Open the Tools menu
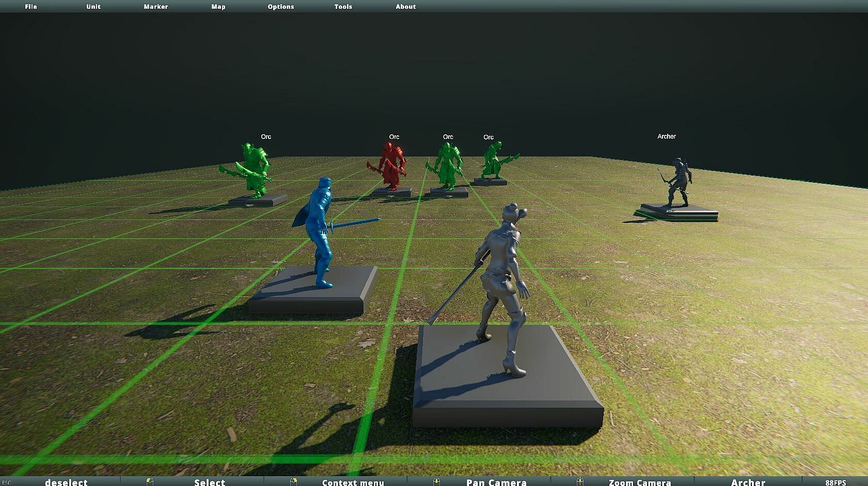This screenshot has width=868, height=486. click(343, 7)
